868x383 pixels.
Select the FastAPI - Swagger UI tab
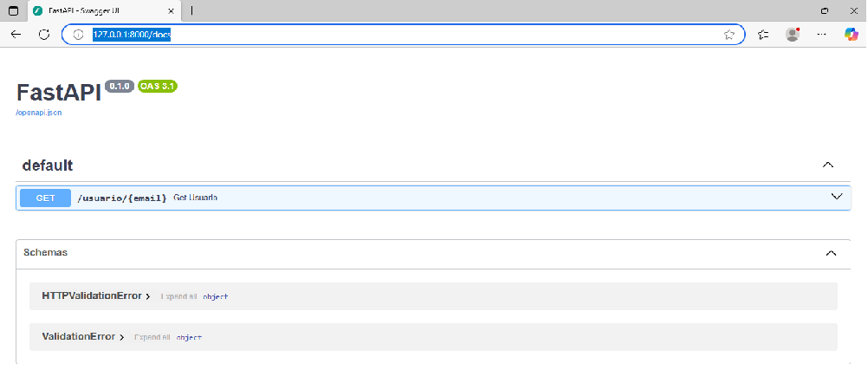[95, 10]
